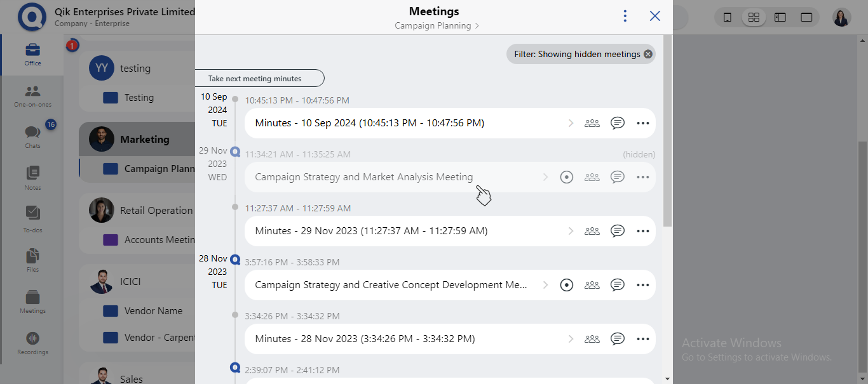Image resolution: width=868 pixels, height=384 pixels.
Task: Toggle the split-panel layout view
Action: pyautogui.click(x=780, y=17)
